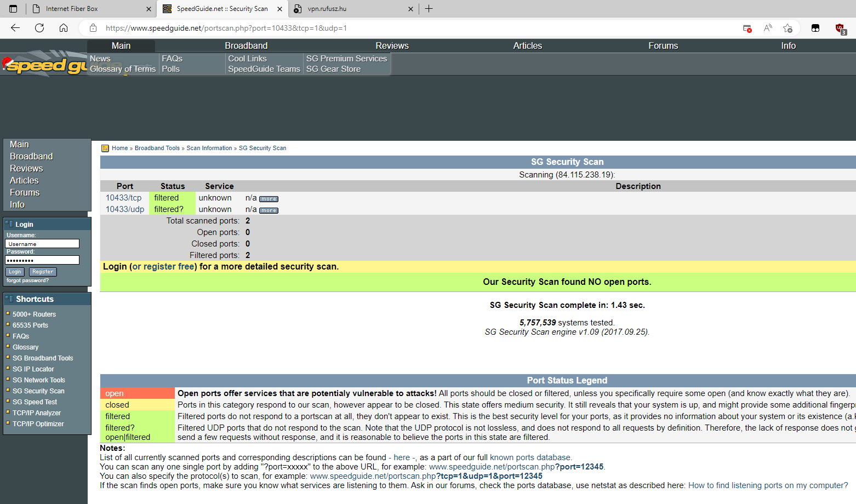856x504 pixels.
Task: Open SG Security Scan shortcut
Action: coord(38,391)
